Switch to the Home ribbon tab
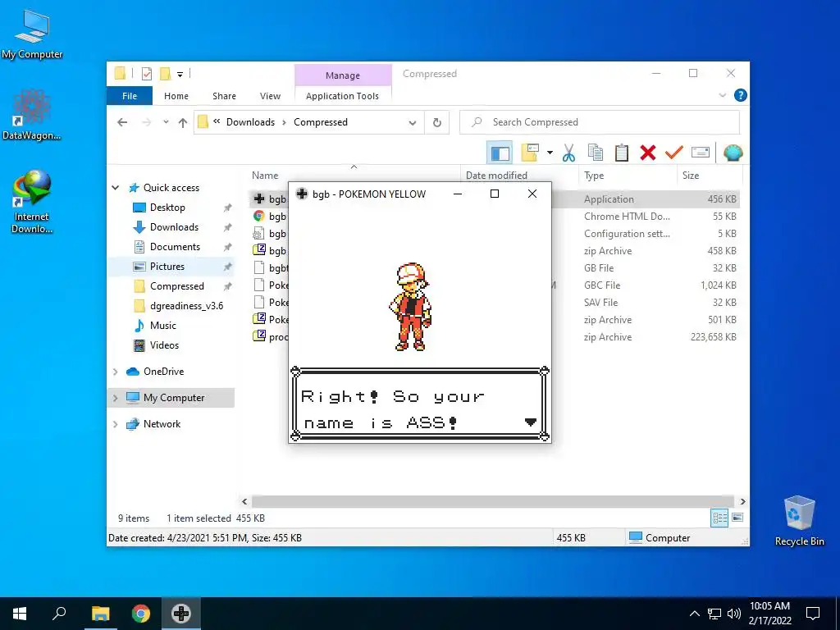 (x=176, y=96)
